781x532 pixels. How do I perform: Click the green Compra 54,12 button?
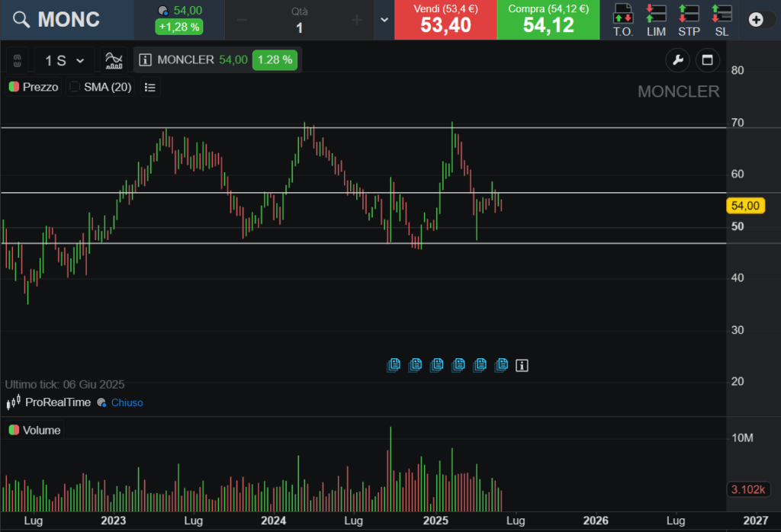pyautogui.click(x=548, y=20)
